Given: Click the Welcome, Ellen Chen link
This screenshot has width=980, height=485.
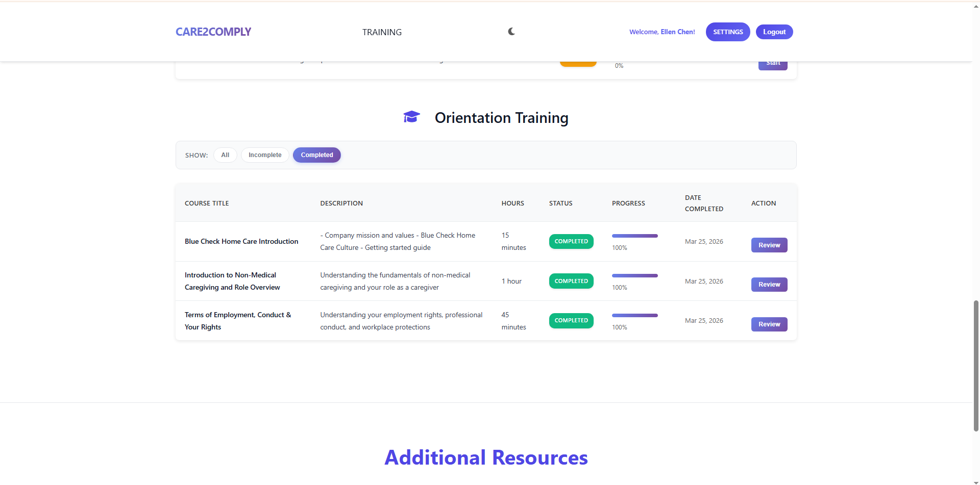Looking at the screenshot, I should coord(661,32).
